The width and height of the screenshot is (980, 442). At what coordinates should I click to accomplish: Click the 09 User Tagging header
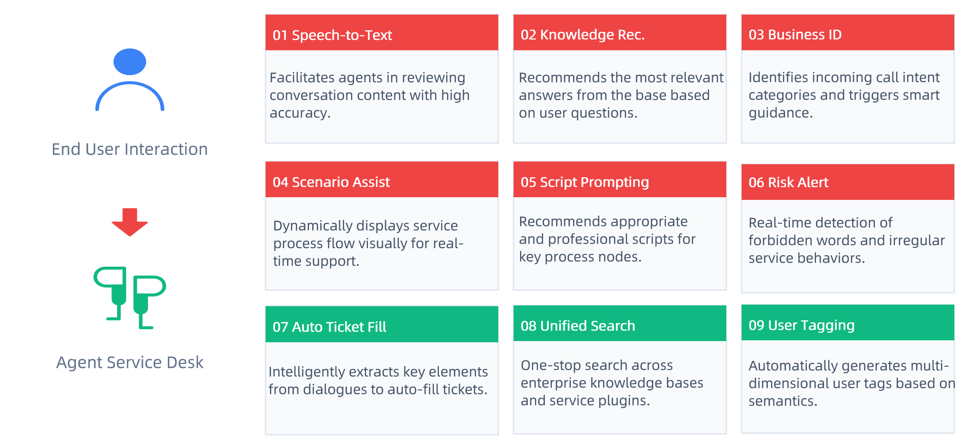coord(848,323)
